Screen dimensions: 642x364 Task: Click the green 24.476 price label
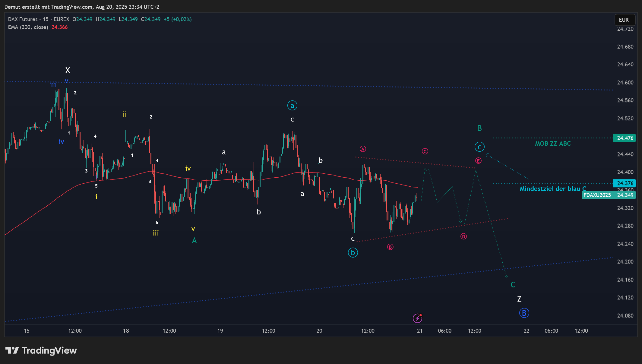point(625,138)
